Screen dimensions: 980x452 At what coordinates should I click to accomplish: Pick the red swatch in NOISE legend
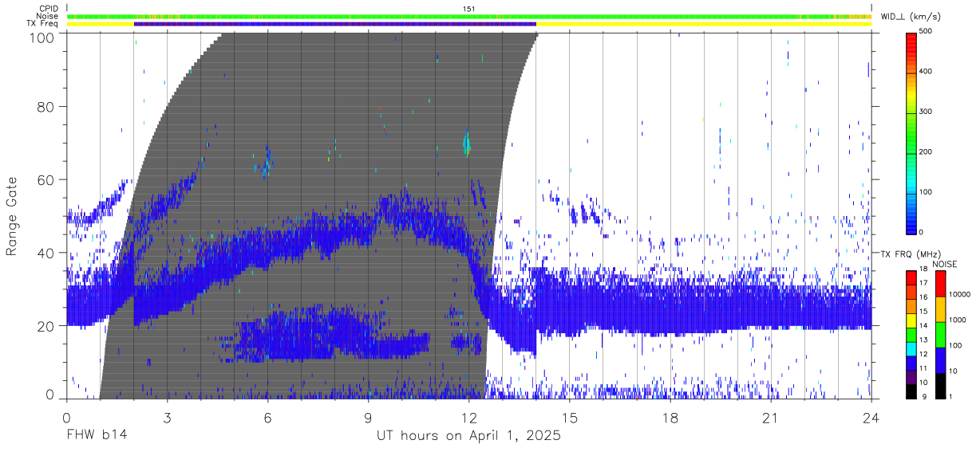(x=939, y=283)
